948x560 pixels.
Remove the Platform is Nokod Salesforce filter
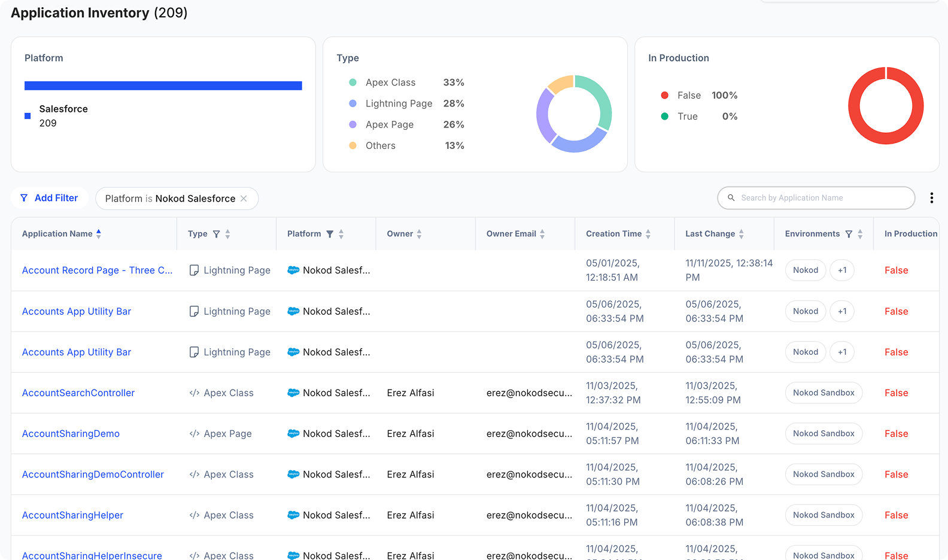click(244, 199)
